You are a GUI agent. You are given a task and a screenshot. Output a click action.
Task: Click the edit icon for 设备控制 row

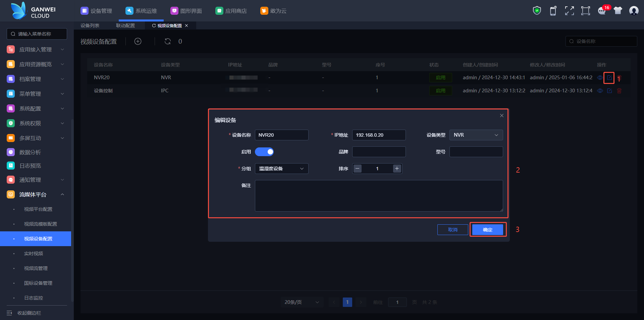tap(609, 91)
